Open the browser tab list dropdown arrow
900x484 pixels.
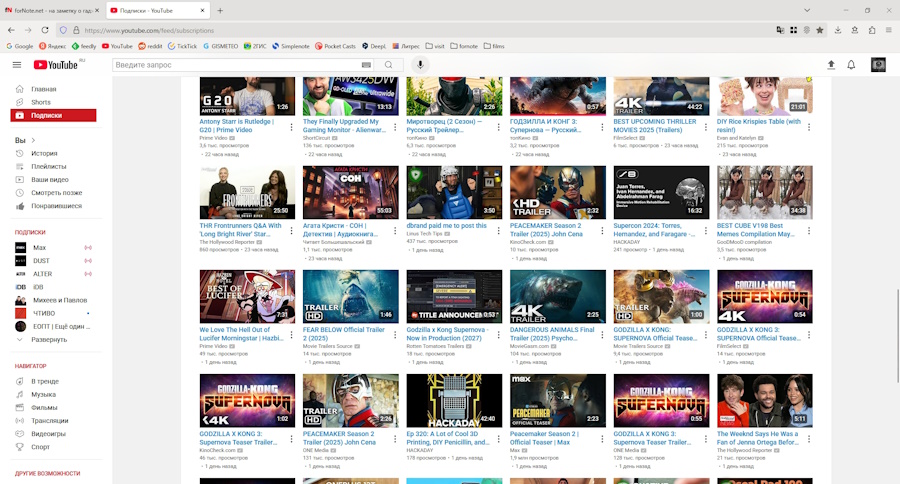(x=807, y=10)
